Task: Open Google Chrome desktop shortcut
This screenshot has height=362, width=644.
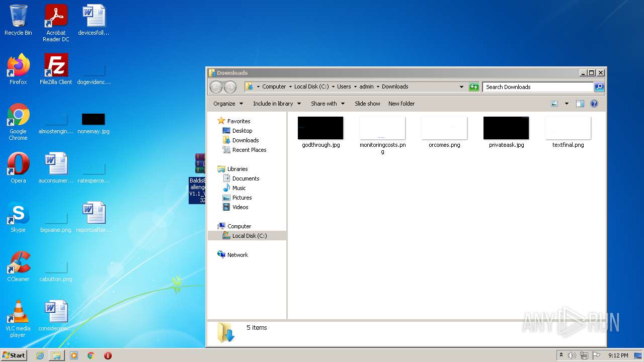Action: tap(18, 122)
